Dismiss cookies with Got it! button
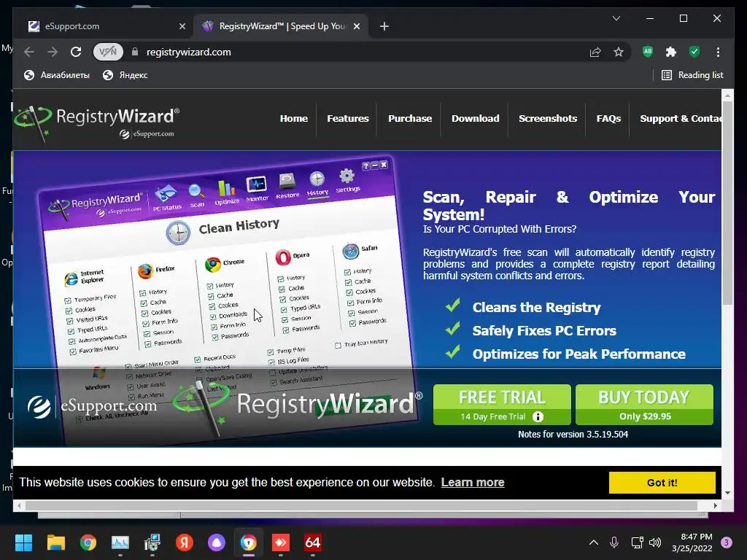The width and height of the screenshot is (747, 560). (x=662, y=483)
